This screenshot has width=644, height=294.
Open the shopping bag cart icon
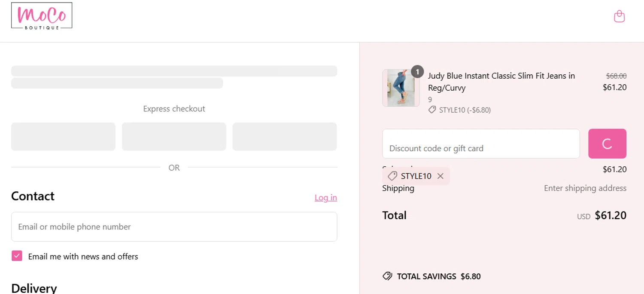coord(619,16)
